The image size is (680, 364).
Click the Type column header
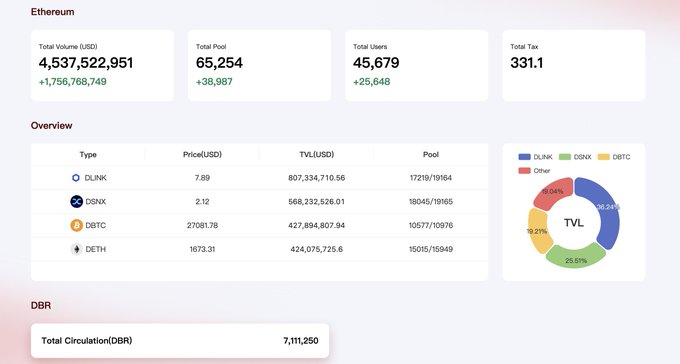(88, 154)
